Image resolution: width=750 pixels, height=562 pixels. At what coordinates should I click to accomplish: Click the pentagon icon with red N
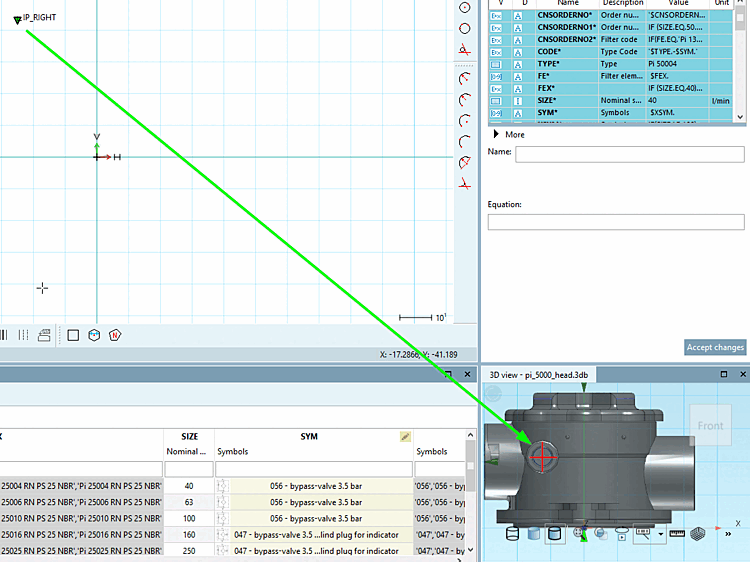coord(115,335)
